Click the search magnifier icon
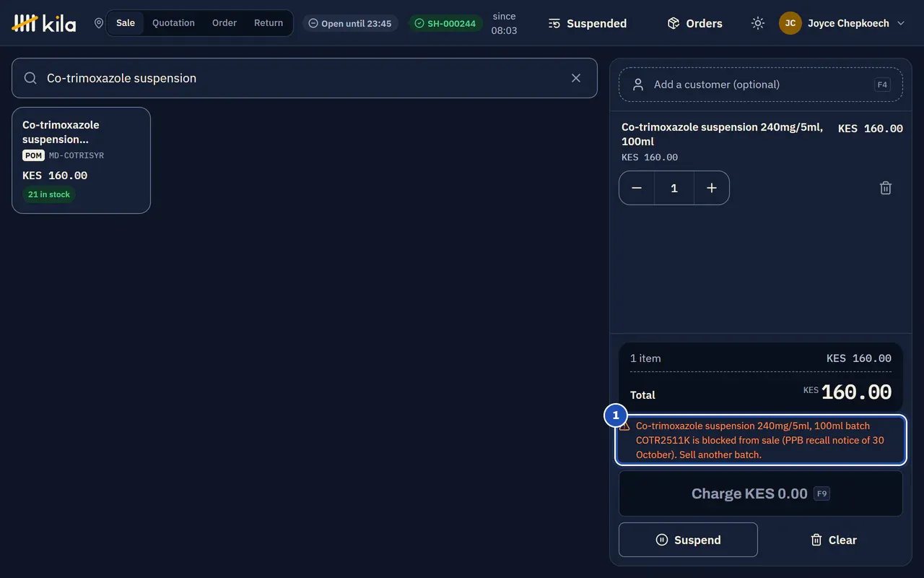The image size is (924, 578). [30, 78]
